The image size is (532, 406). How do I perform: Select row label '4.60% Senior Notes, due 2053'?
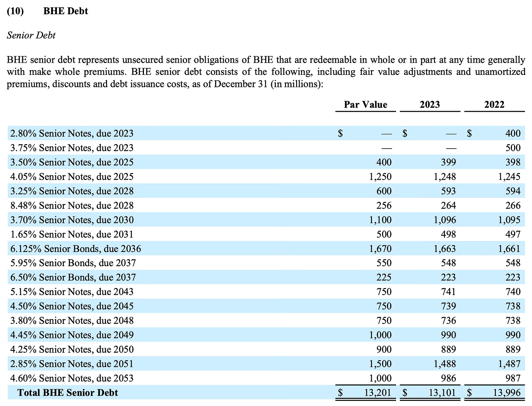(x=72, y=378)
